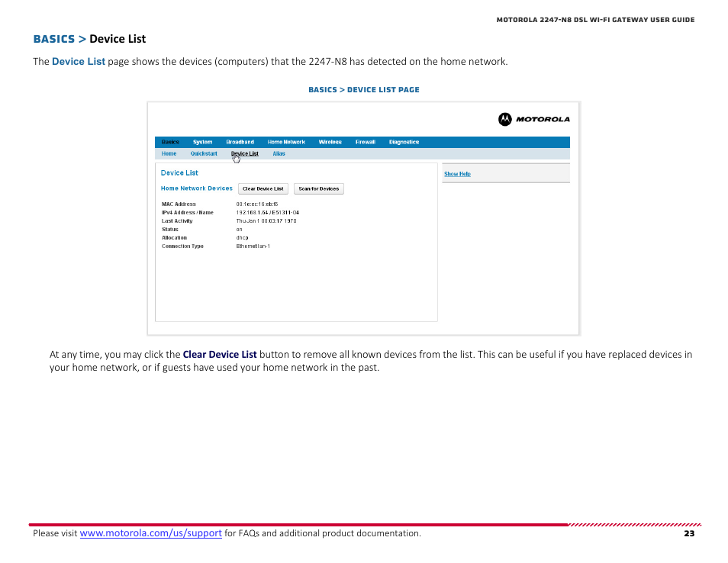Click the BASICS > DEVICE LIST PAGE caption
Image resolution: width=728 pixels, height=563 pixels.
[364, 89]
